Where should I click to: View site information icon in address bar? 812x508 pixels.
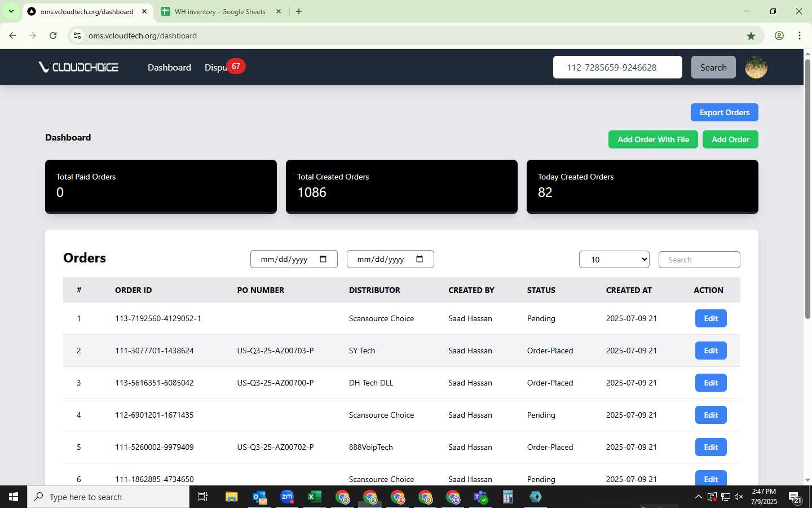[77, 36]
